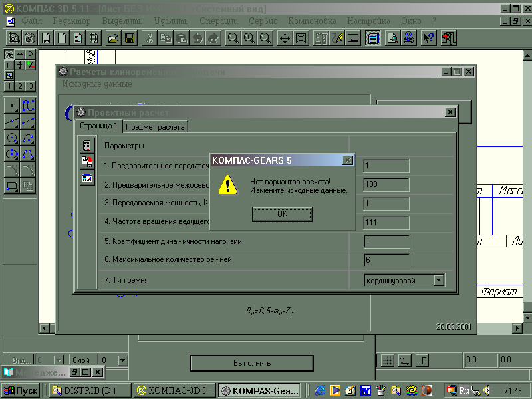532x399 pixels.
Task: Click the Undo arrow icon
Action: 198,38
